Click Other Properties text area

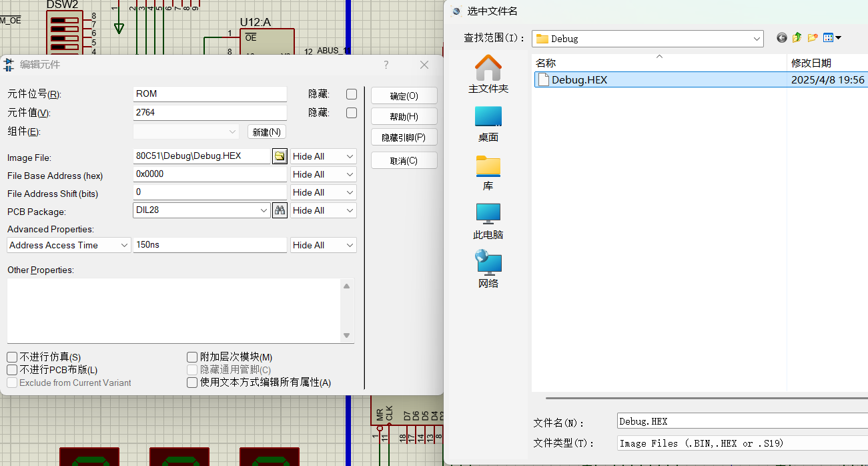[x=173, y=310]
